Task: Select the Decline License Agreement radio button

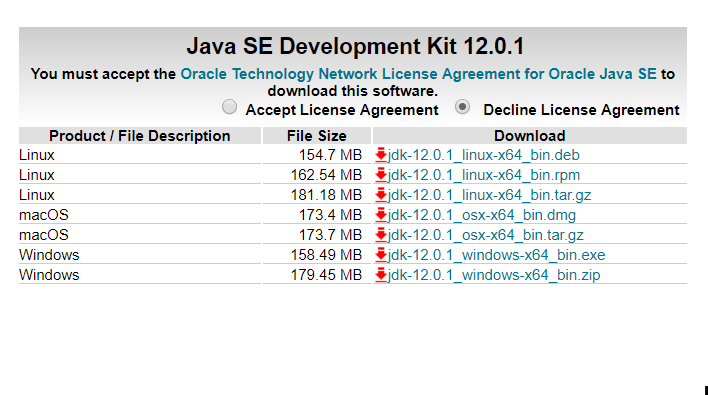Action: tap(462, 107)
